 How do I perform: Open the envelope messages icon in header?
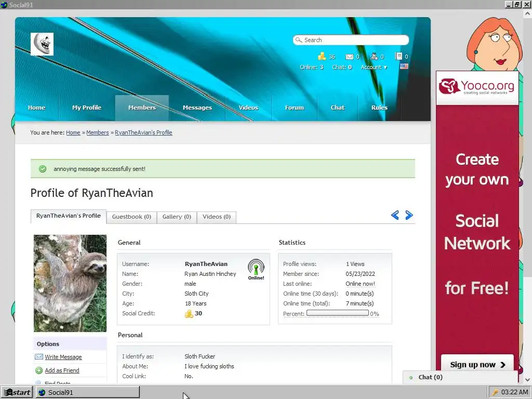coord(350,57)
